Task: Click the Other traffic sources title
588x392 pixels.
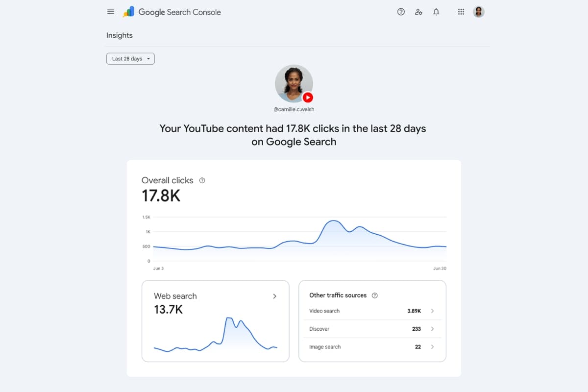Action: (x=338, y=295)
